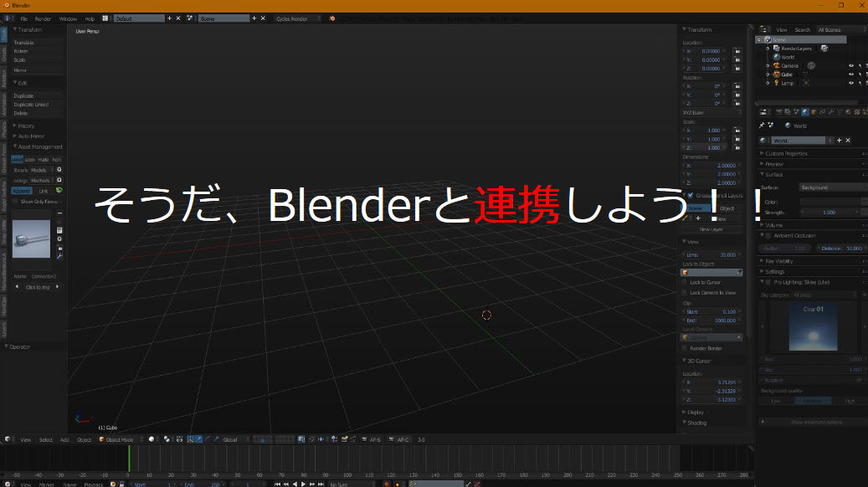Click the pin icon in properties header

(x=762, y=126)
